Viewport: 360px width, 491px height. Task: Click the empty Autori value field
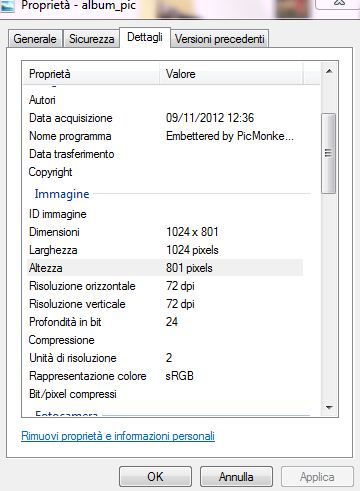pos(233,100)
